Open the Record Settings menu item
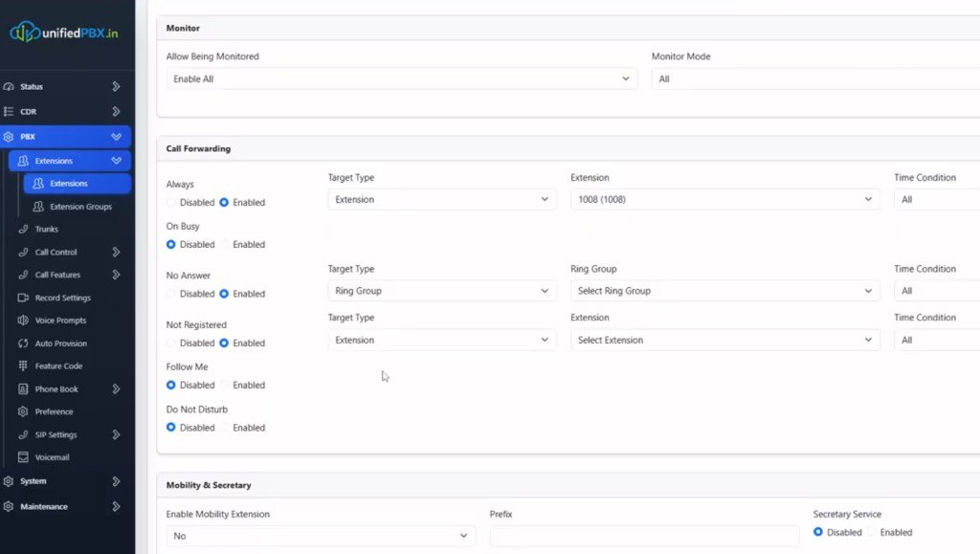This screenshot has width=980, height=554. pos(62,298)
